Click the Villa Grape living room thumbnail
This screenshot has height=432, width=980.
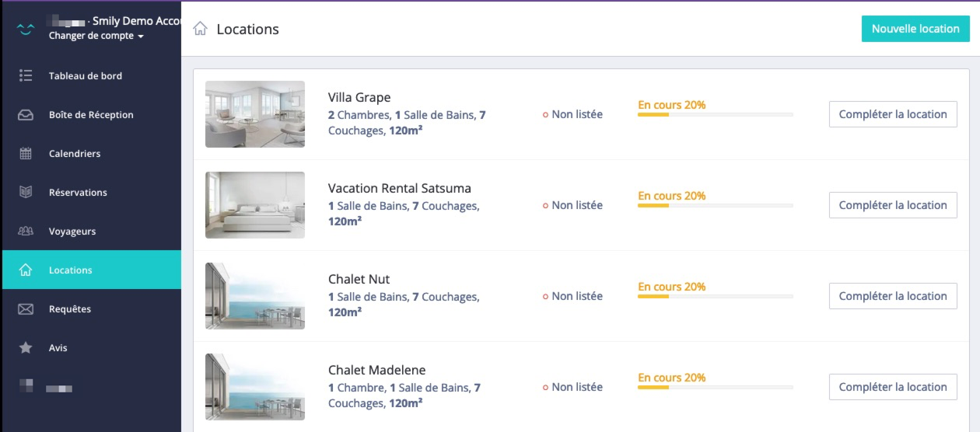[x=255, y=114]
